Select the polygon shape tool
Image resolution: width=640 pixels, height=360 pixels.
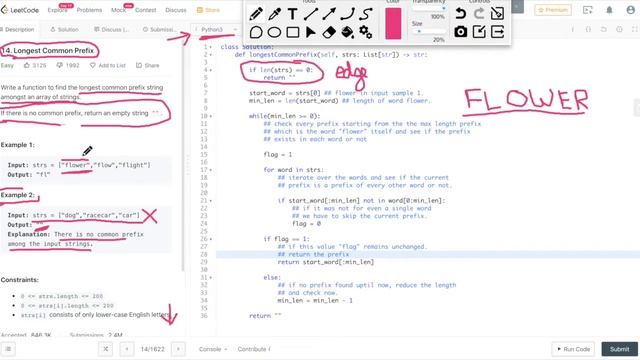point(256,32)
